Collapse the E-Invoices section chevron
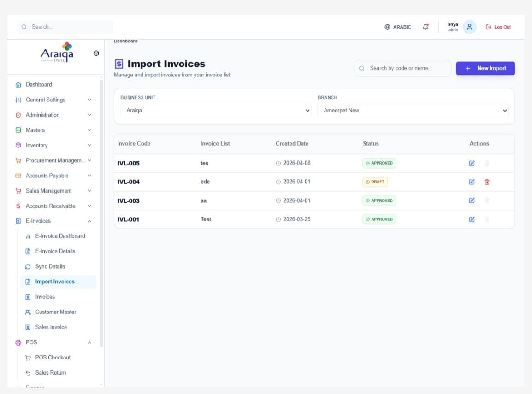 click(89, 221)
